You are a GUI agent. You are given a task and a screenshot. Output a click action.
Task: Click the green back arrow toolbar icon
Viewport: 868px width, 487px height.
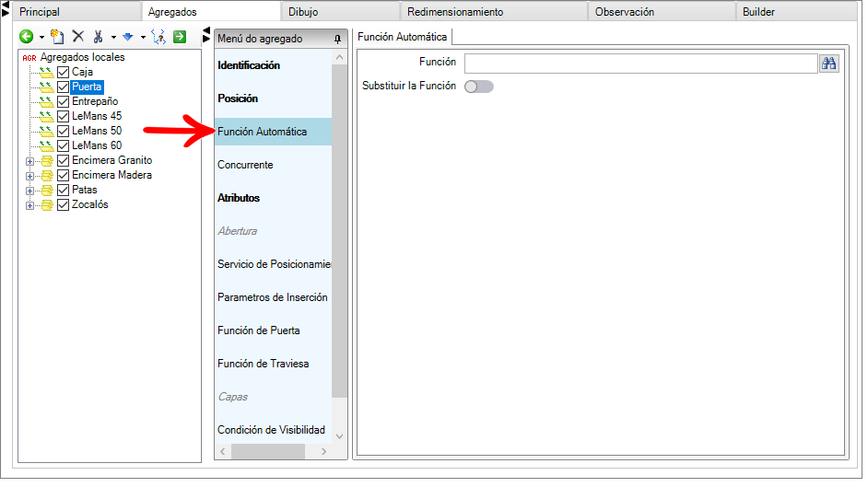[x=26, y=37]
